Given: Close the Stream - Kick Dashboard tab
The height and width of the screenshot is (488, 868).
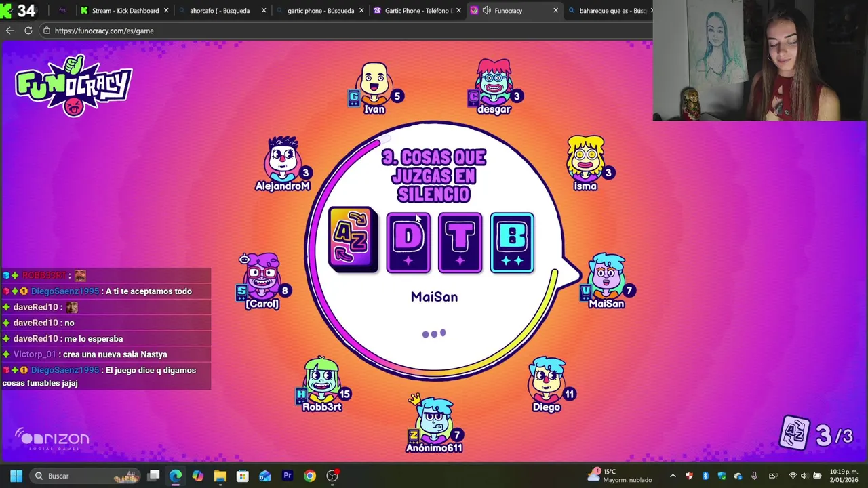Looking at the screenshot, I should pyautogui.click(x=166, y=10).
